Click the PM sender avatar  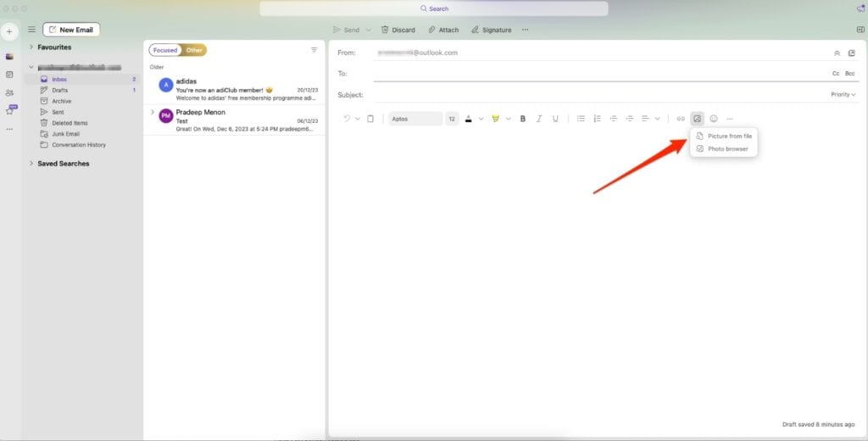165,116
